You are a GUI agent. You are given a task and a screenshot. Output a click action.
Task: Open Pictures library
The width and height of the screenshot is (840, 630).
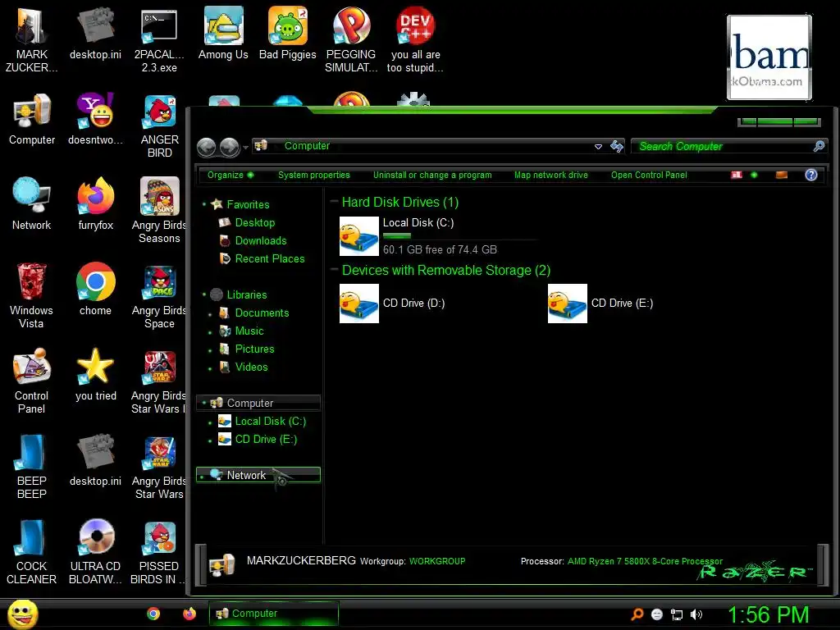pyautogui.click(x=254, y=349)
